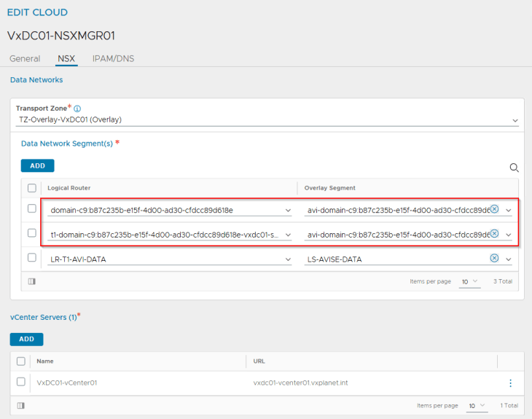532x419 pixels.
Task: Click the Data Network Segments search icon
Action: tap(514, 167)
